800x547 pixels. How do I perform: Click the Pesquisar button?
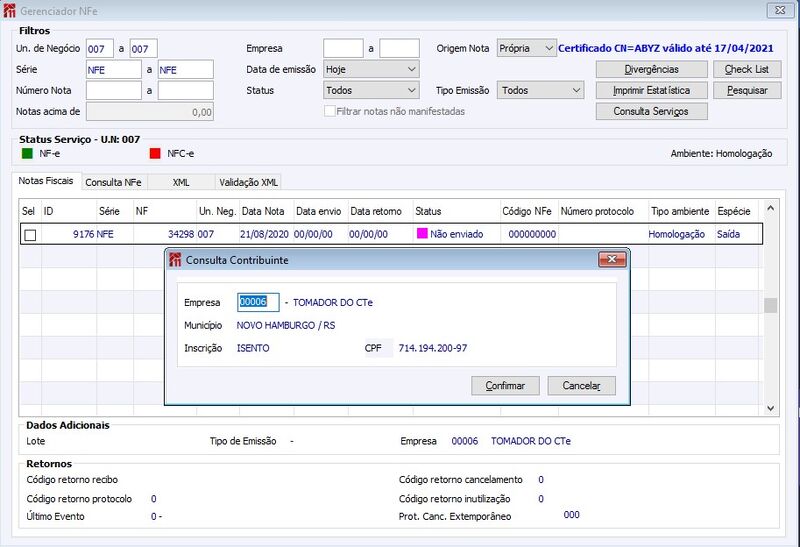coord(747,90)
